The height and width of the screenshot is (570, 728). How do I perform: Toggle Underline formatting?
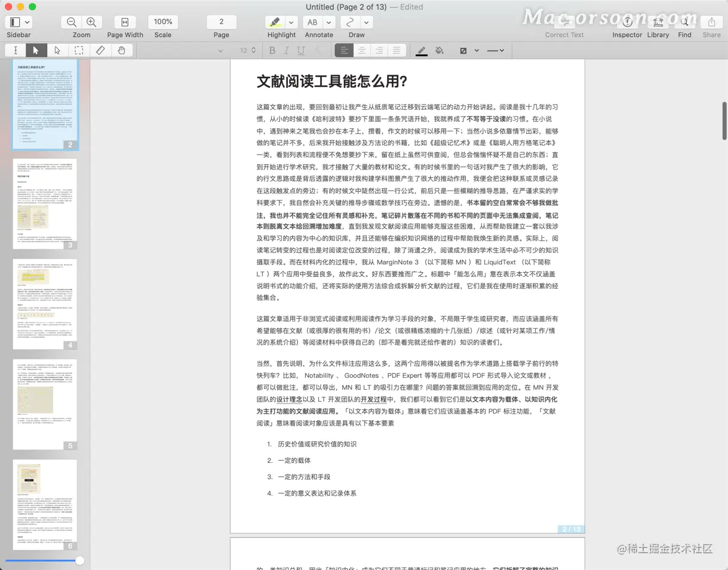coord(301,51)
